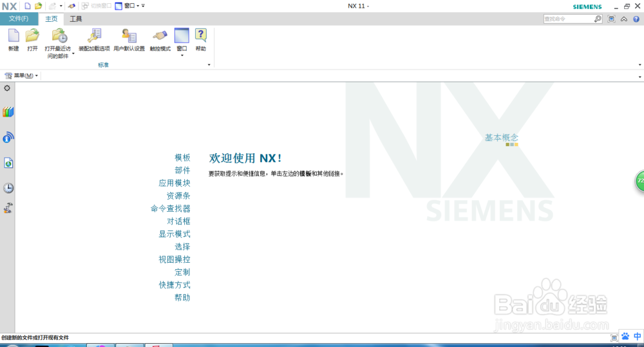Expand dropdown arrow below 窗口 ribbon button
The height and width of the screenshot is (347, 644).
click(182, 55)
